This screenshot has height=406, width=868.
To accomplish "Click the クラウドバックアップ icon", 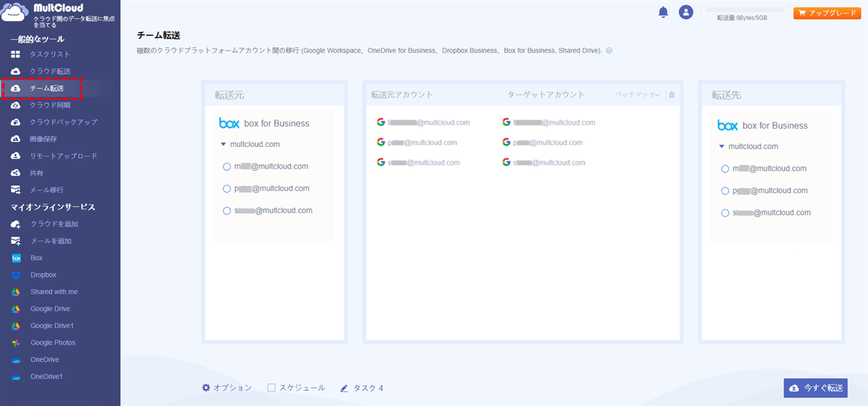I will click(x=15, y=122).
